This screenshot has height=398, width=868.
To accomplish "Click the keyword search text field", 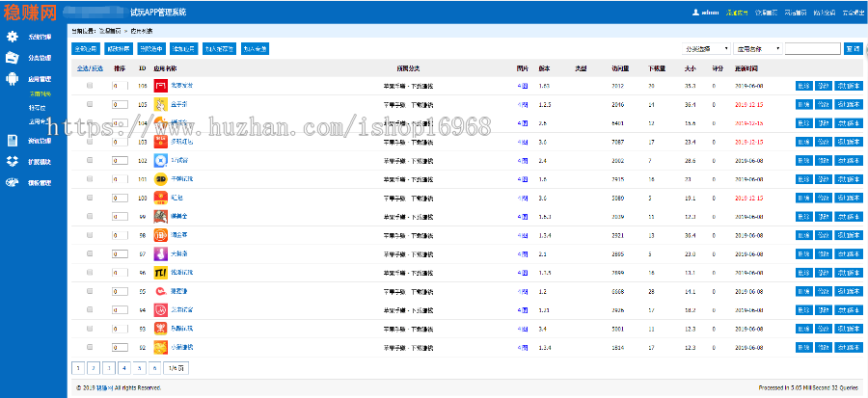I will point(813,48).
